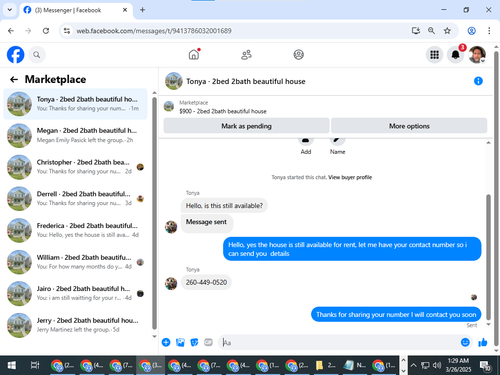Close the Messenger Facebook tab
Viewport: 500px width, 375px height.
(125, 10)
